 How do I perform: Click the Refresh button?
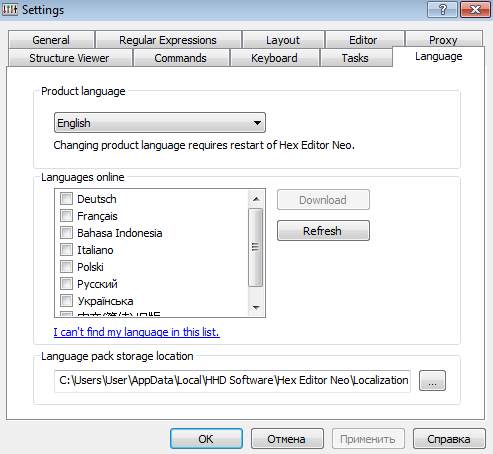click(323, 231)
